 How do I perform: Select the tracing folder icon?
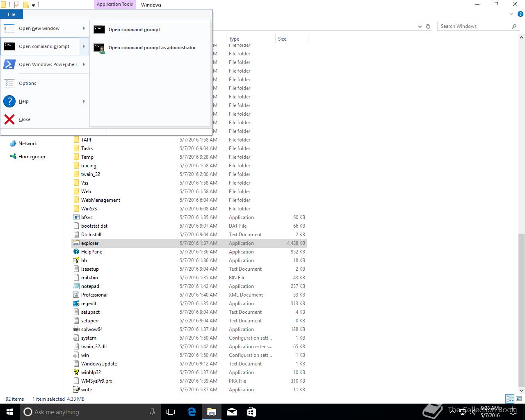(x=76, y=166)
